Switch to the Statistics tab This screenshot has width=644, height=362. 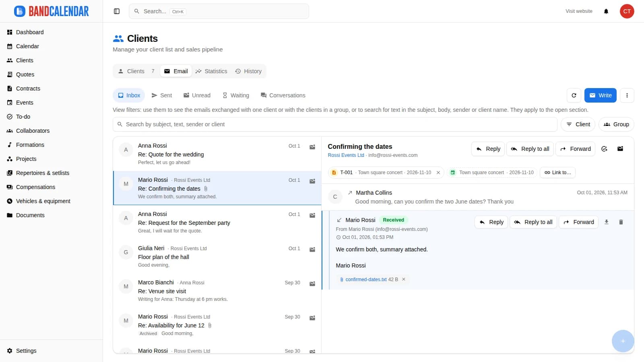[x=211, y=71]
